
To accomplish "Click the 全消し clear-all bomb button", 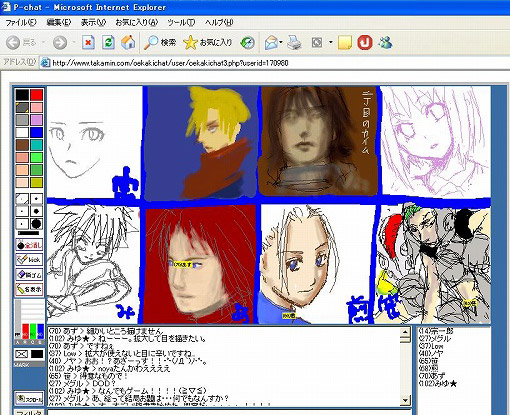I will [x=29, y=245].
